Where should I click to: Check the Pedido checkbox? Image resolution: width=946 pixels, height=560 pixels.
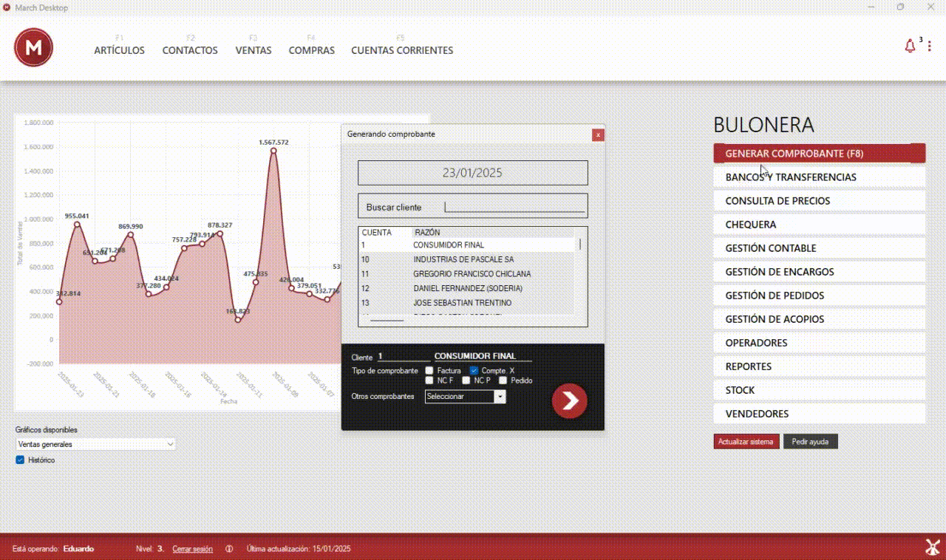pos(503,380)
